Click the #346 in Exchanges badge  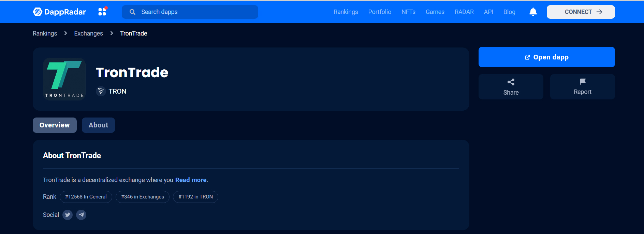(143, 197)
